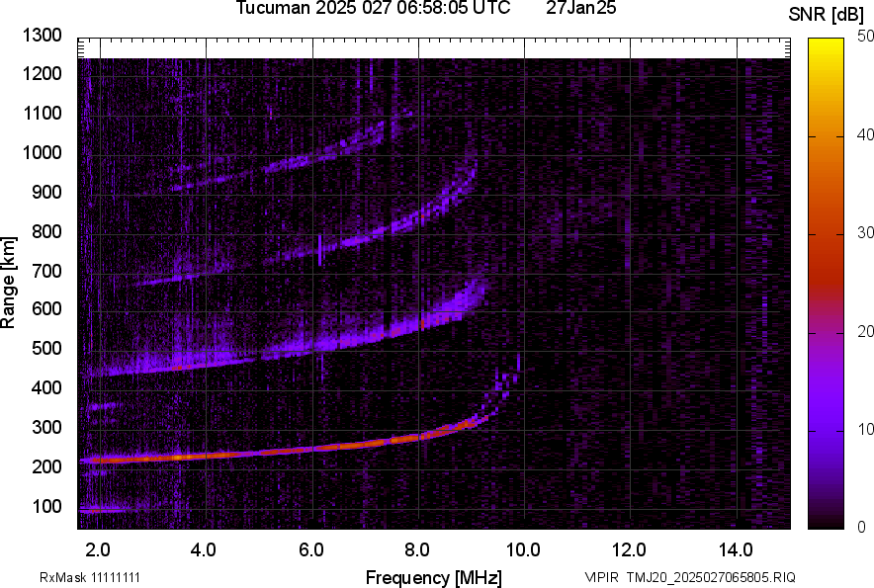Click the colorbar tick label '0'

click(x=862, y=527)
